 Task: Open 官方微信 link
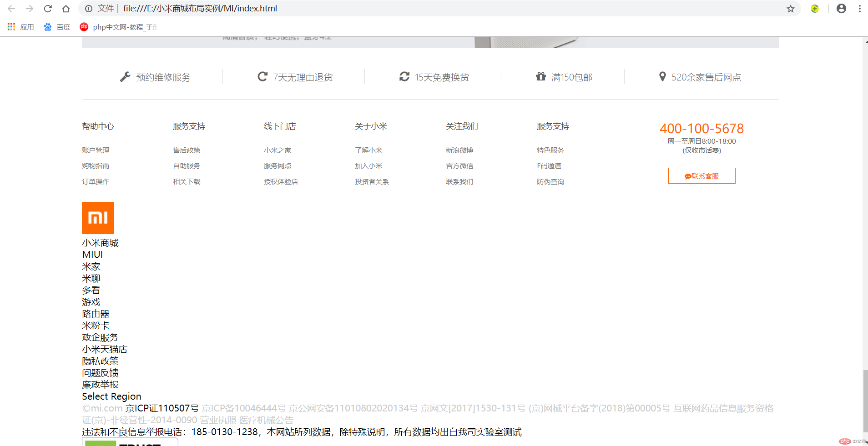pos(459,166)
